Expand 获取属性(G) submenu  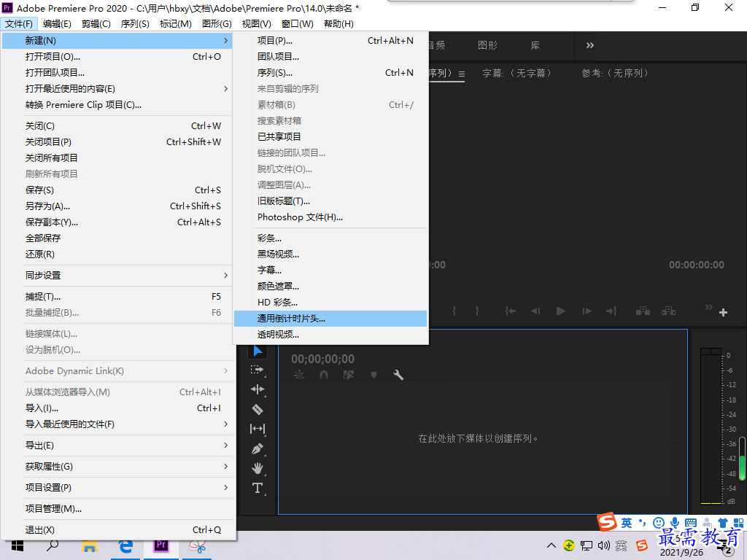tap(117, 466)
